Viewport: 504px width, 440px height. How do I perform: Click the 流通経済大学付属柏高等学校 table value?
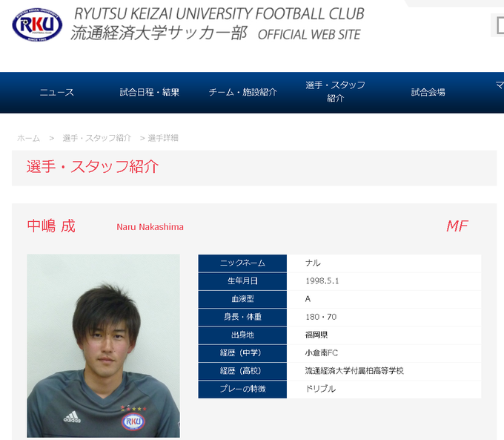point(354,371)
